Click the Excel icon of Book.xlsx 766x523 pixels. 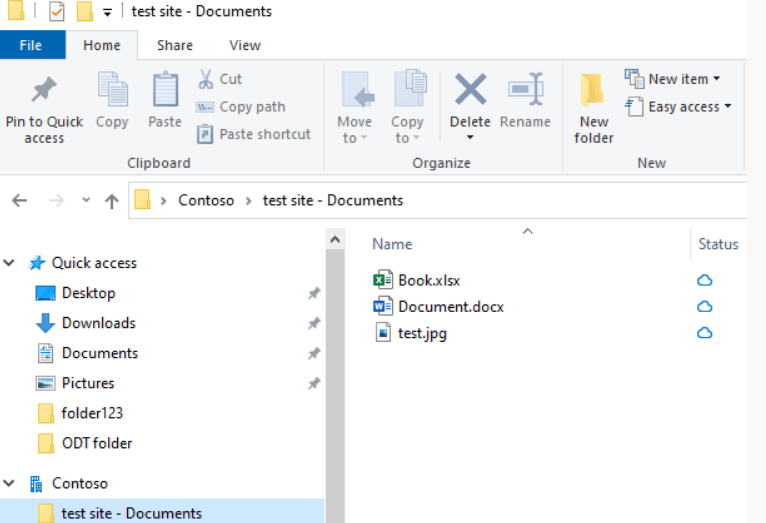(383, 280)
